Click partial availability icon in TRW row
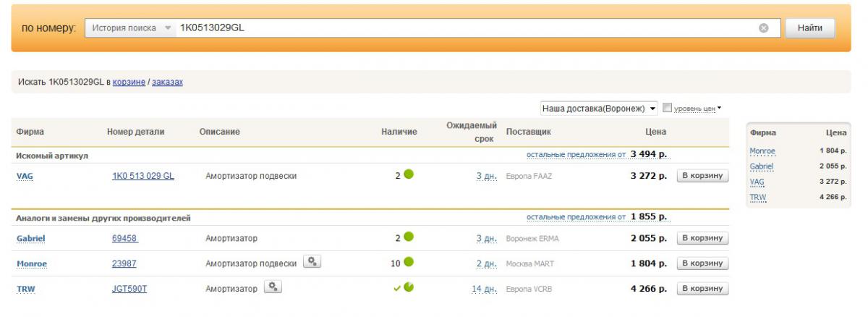This screenshot has height=317, width=868. (x=409, y=287)
